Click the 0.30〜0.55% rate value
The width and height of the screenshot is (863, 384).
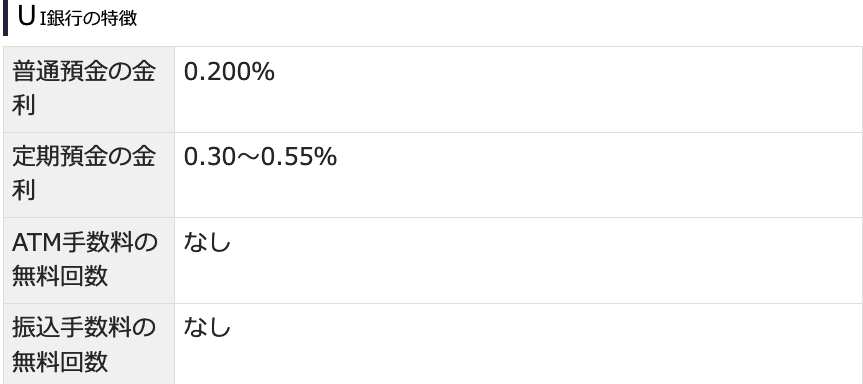(260, 157)
